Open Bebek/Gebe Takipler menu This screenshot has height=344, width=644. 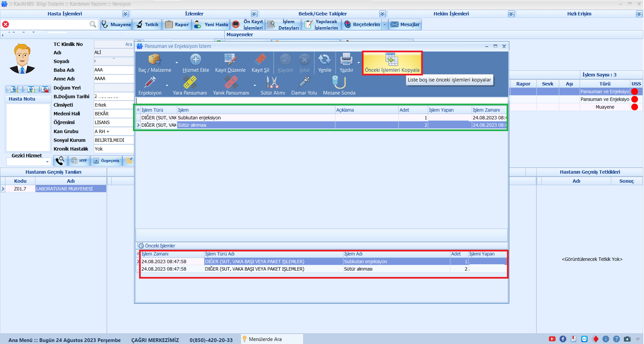[x=323, y=14]
